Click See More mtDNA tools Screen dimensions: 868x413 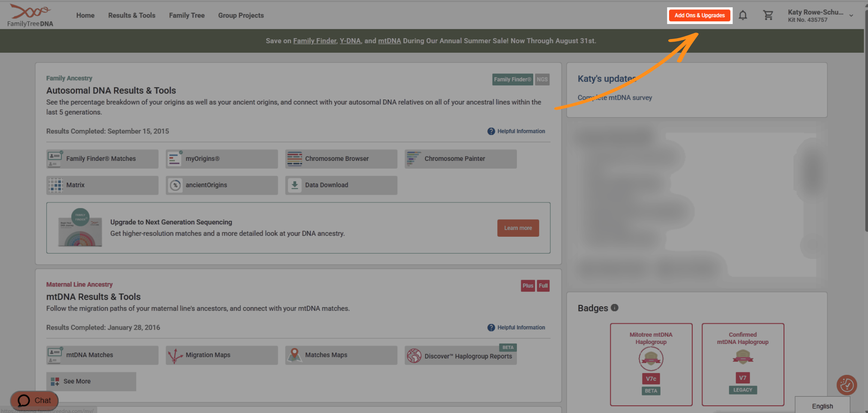tap(91, 382)
